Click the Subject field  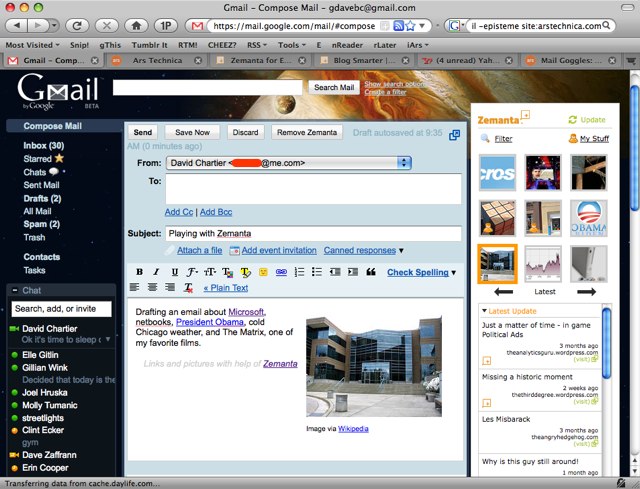click(313, 233)
